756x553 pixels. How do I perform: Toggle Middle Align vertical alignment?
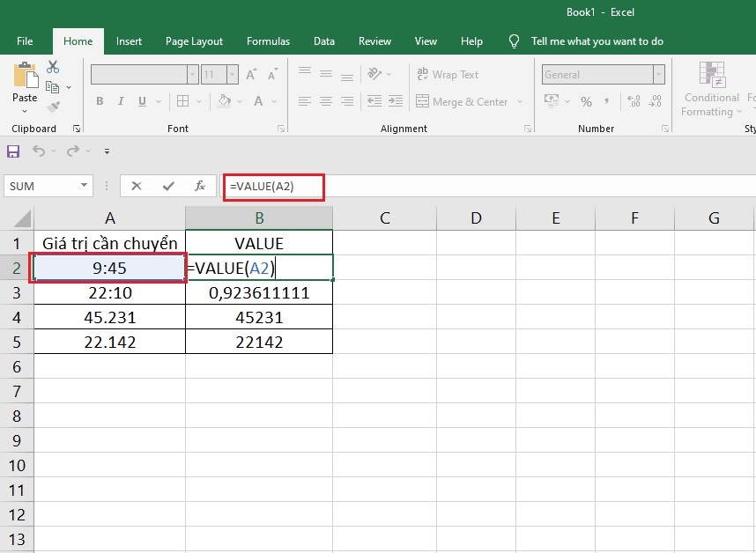pyautogui.click(x=325, y=74)
